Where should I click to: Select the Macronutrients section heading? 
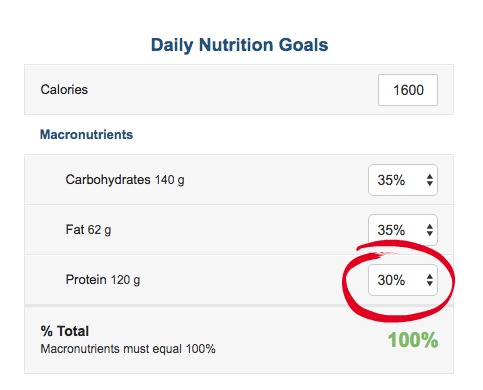pos(86,135)
